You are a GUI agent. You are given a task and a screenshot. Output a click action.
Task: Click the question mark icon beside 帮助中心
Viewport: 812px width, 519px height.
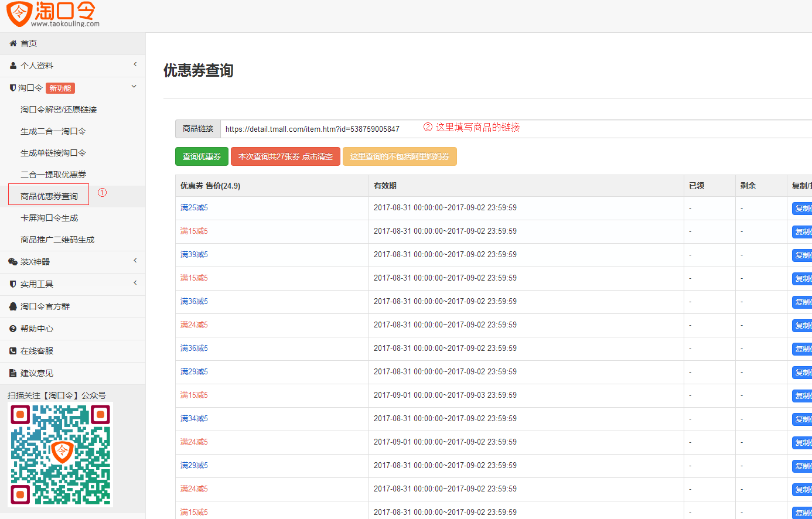[x=13, y=329]
